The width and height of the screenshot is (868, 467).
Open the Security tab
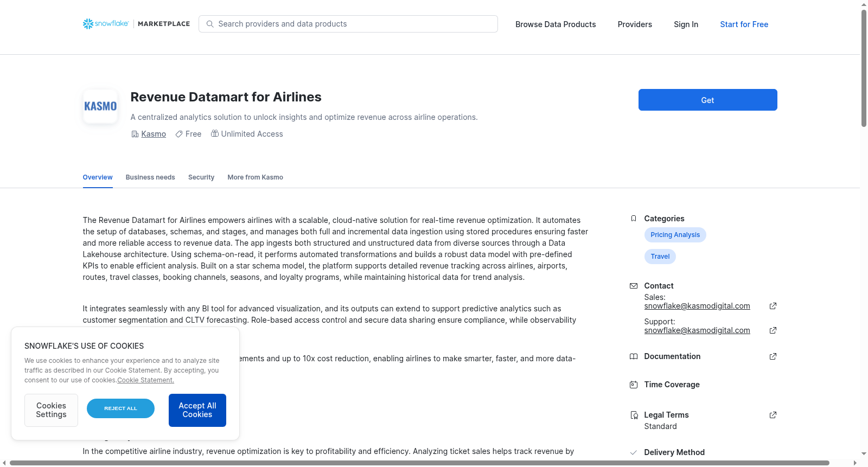coord(201,177)
